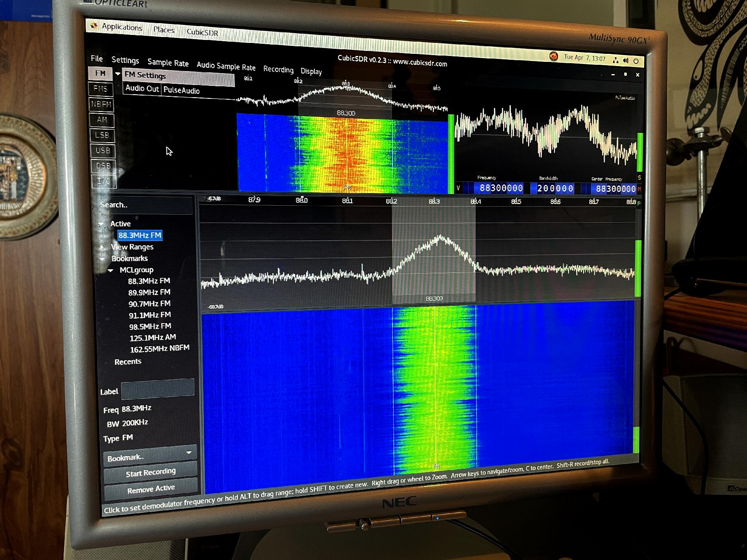The width and height of the screenshot is (747, 560).
Task: Expand the View Ranges tree node
Action: click(102, 247)
